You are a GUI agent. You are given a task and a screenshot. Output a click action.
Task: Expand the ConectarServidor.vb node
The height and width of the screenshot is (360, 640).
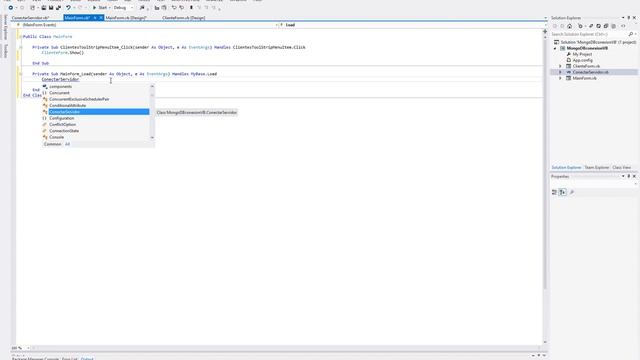point(560,72)
